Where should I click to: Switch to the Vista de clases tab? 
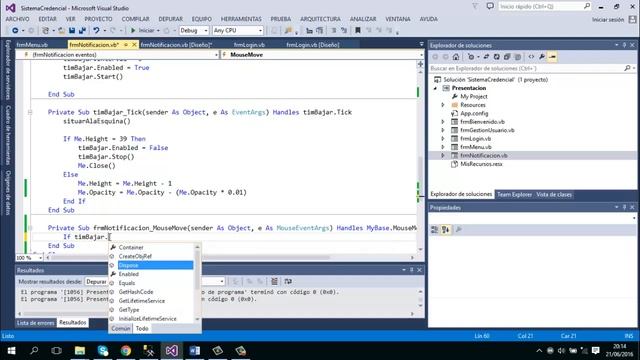click(x=554, y=194)
